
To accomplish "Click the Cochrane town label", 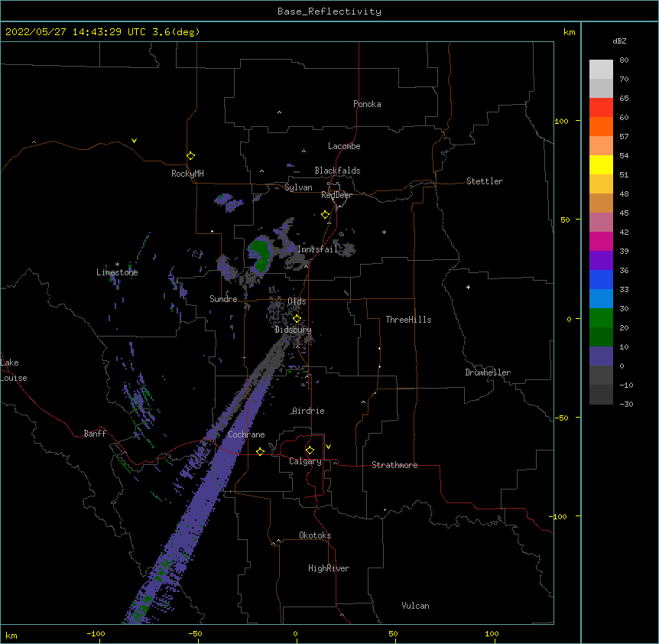I will [246, 434].
